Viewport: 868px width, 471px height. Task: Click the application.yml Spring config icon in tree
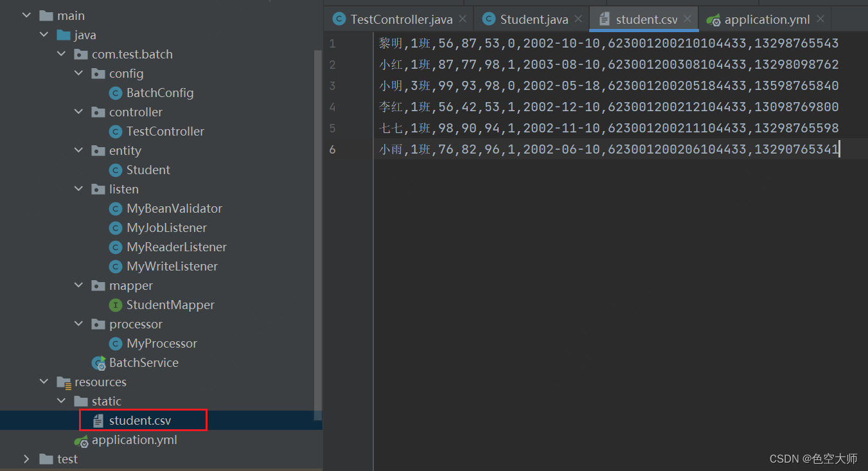81,441
